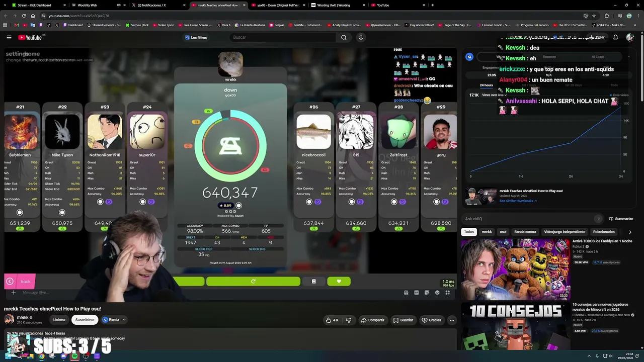Retry the map with the green replay button

click(x=253, y=282)
